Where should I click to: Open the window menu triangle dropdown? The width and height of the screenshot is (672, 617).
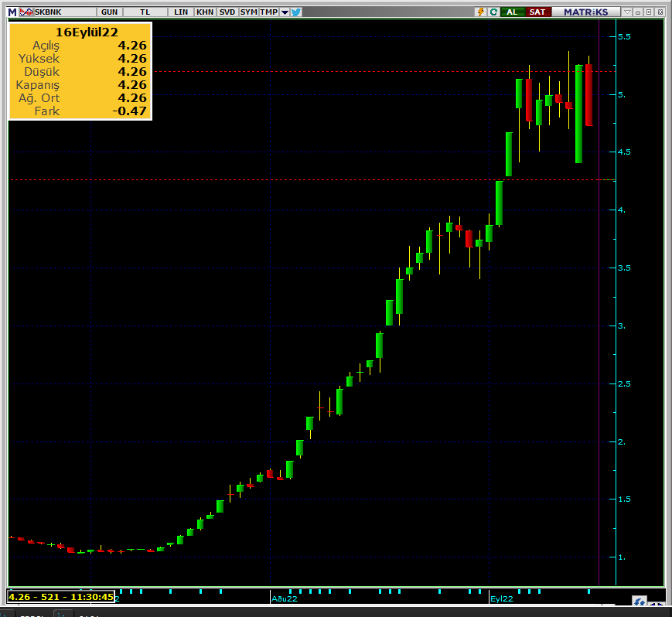point(627,12)
